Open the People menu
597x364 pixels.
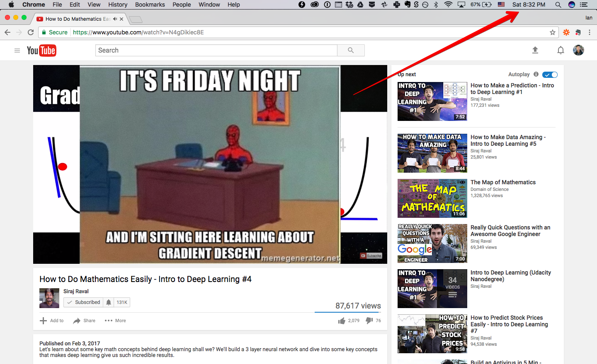pyautogui.click(x=182, y=5)
